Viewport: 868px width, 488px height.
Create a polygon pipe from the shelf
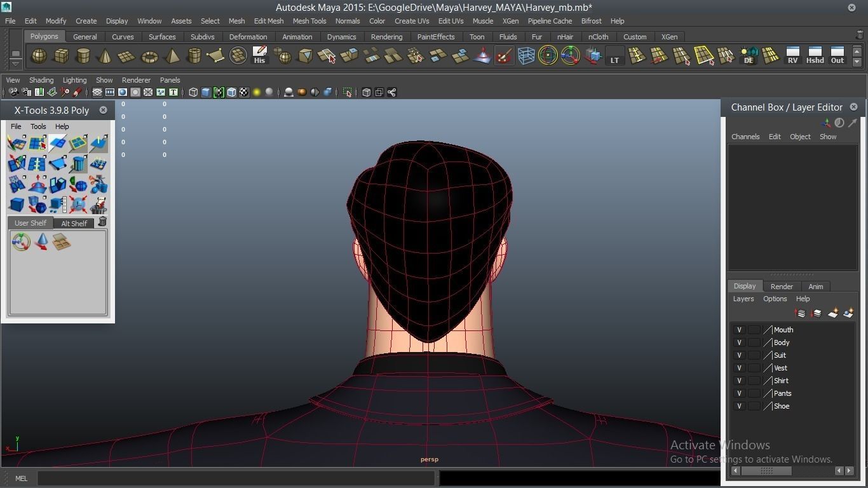[x=194, y=56]
